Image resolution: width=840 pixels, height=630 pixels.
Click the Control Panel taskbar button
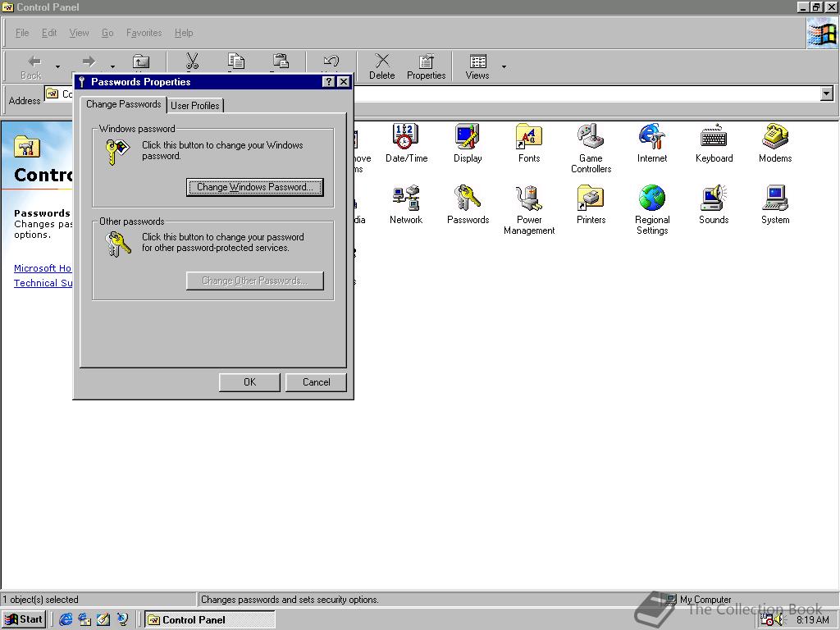(209, 620)
